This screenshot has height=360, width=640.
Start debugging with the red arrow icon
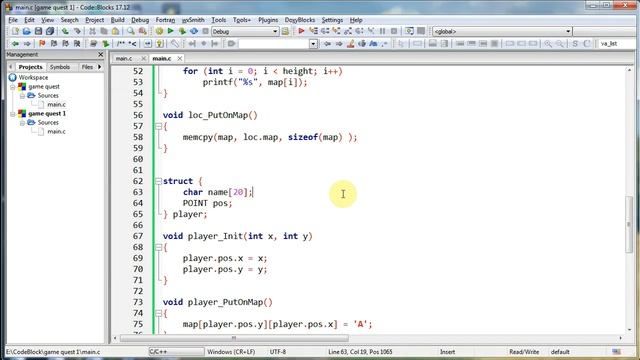pyautogui.click(x=301, y=31)
